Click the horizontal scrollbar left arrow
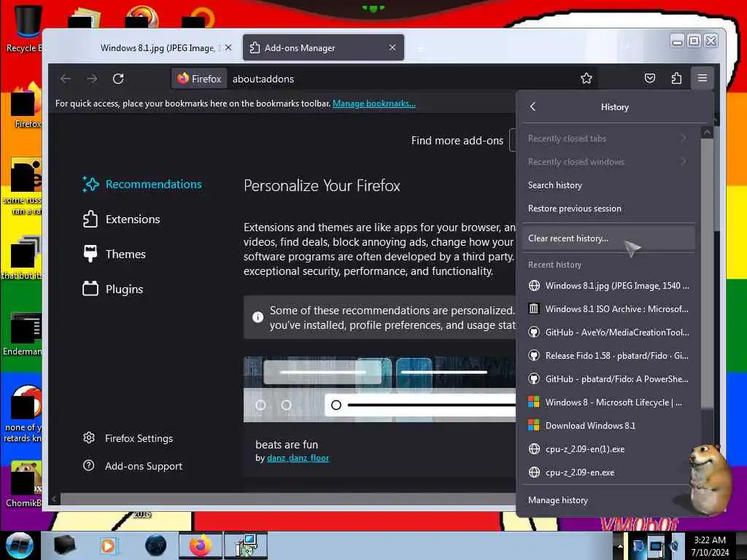 tap(54, 499)
